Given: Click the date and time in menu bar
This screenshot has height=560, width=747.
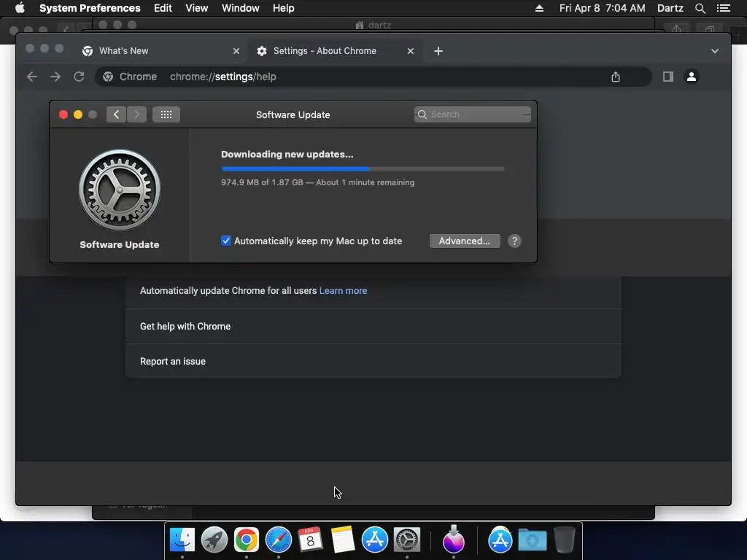Looking at the screenshot, I should click(x=602, y=8).
